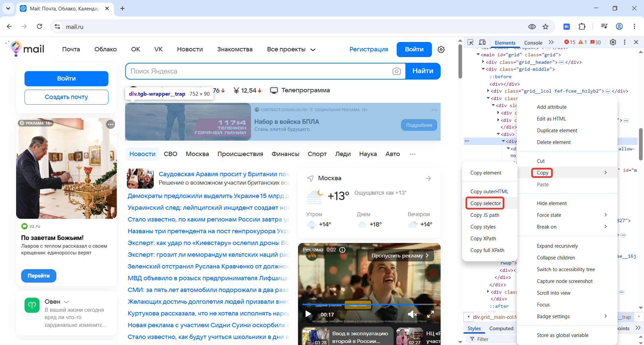Expand the grid__lcol div node
This screenshot has width=644, height=345.
[488, 91]
